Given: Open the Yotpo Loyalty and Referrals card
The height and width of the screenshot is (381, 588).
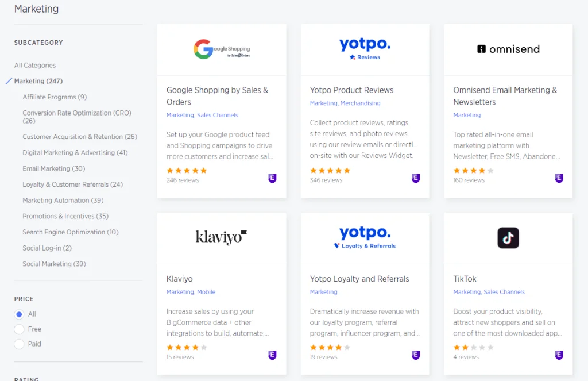Looking at the screenshot, I should [359, 279].
